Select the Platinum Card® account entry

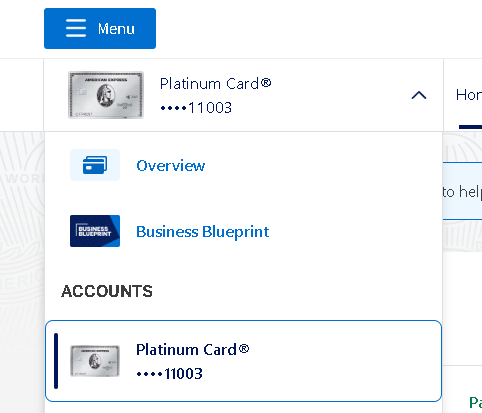[243, 361]
